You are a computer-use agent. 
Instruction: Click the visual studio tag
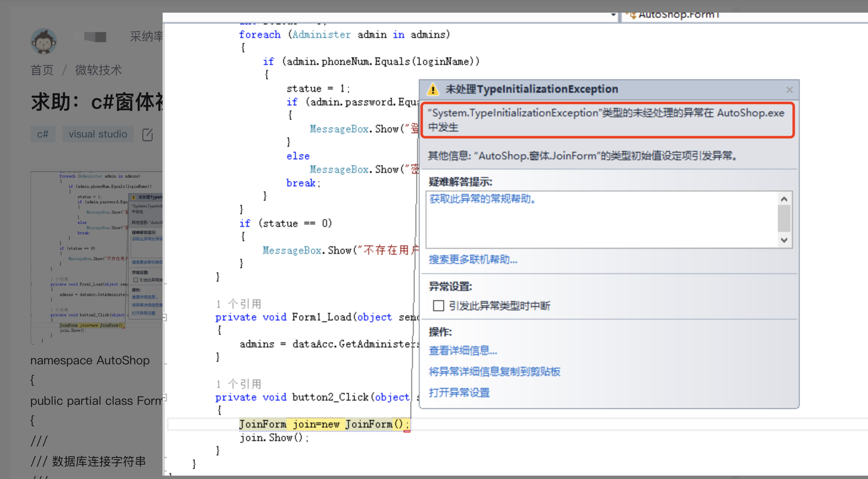(98, 134)
